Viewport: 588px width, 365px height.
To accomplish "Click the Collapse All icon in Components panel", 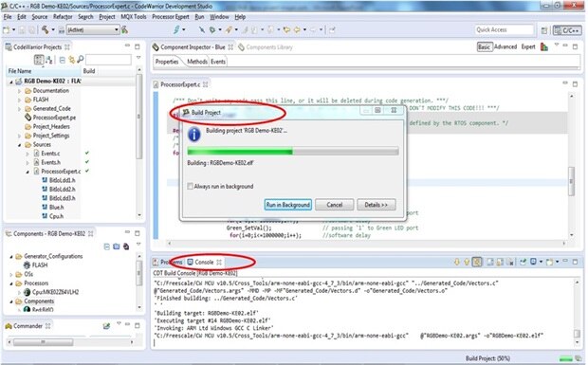I will click(x=107, y=246).
